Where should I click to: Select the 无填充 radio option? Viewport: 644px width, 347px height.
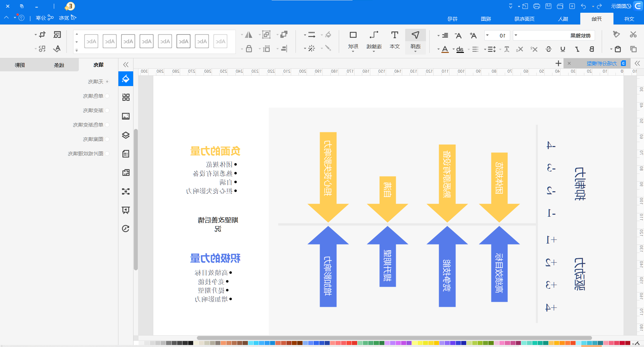click(107, 81)
